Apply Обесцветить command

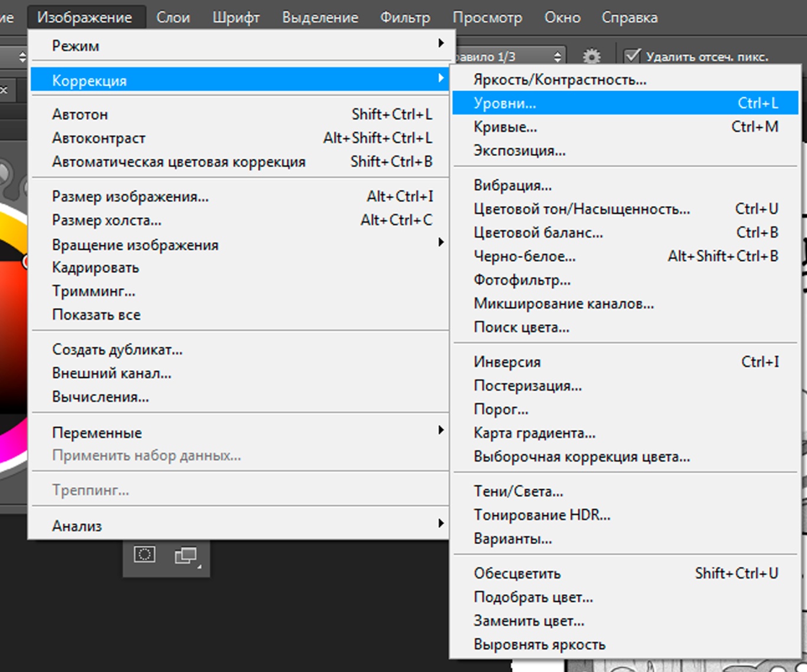(x=625, y=573)
